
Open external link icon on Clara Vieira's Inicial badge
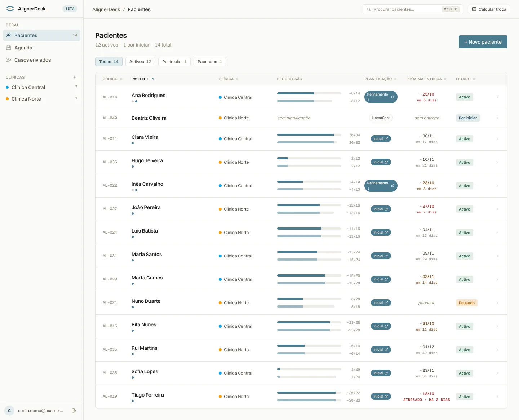click(x=386, y=139)
